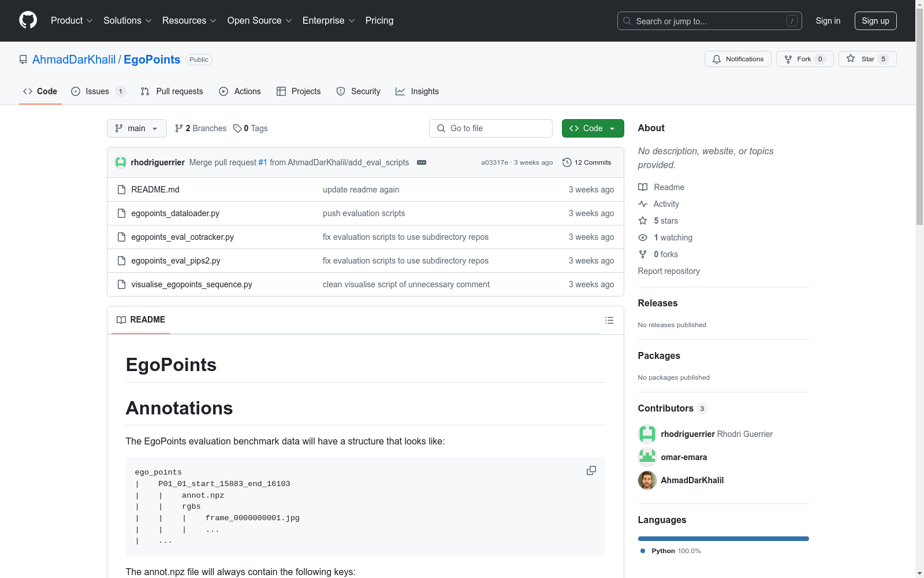Expand commit message ellipsis button
Screen dimensions: 924x578
(x=422, y=162)
